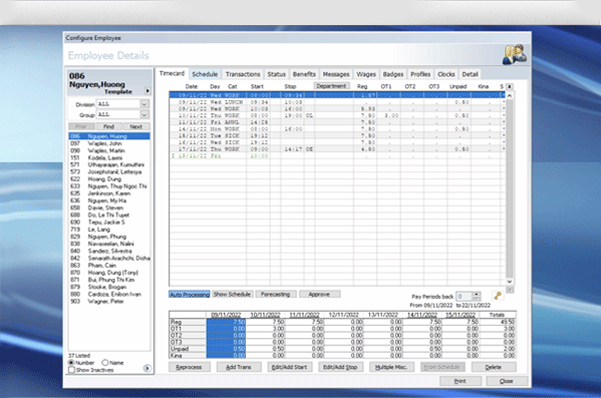
Task: Click the Pay Periods back input field
Action: [x=464, y=296]
